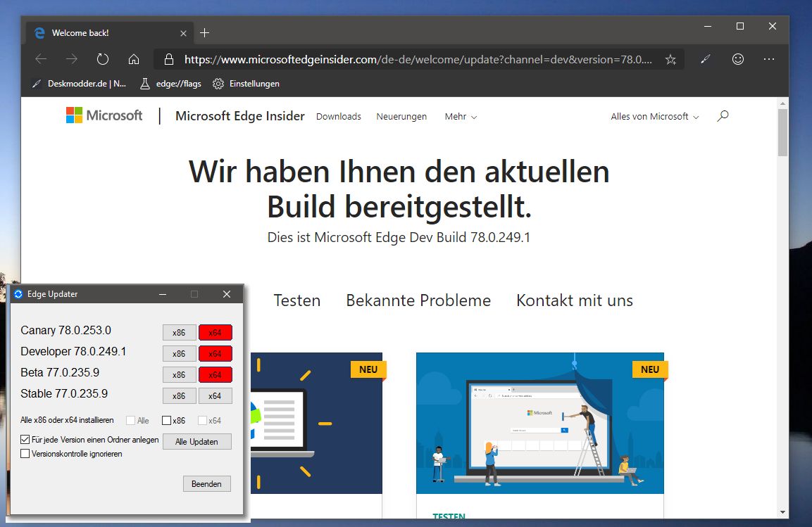Click the browser forward arrow
This screenshot has height=527, width=812.
tap(71, 60)
